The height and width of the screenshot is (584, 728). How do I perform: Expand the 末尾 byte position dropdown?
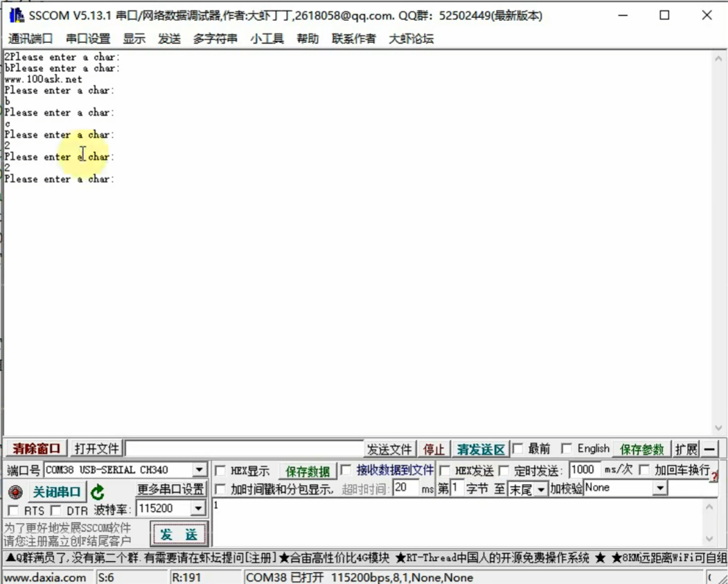click(x=541, y=490)
